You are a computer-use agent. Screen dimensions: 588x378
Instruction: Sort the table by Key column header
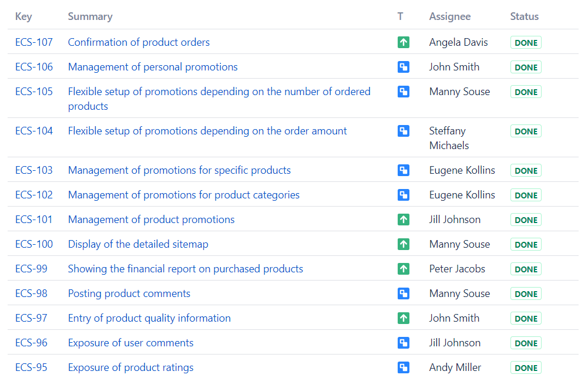(23, 16)
